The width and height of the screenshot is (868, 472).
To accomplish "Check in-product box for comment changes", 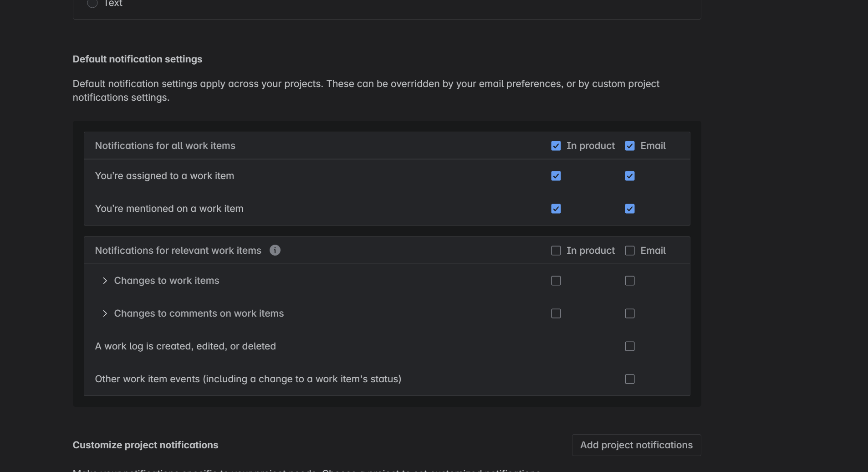I will click(556, 313).
